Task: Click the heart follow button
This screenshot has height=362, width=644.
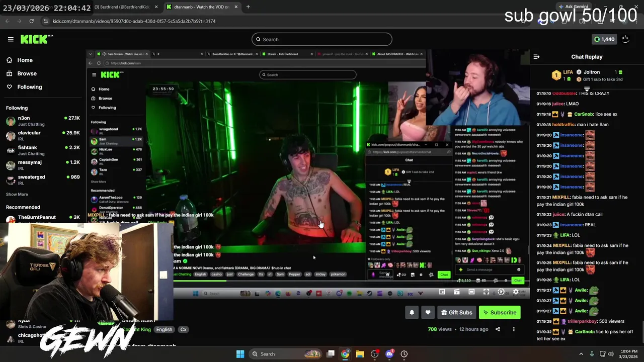Action: click(x=428, y=312)
